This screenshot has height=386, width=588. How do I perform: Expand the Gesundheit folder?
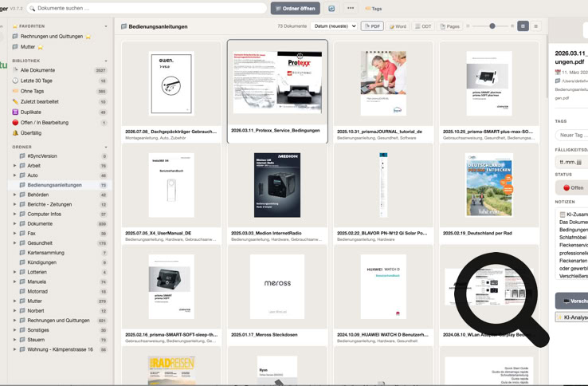coord(14,243)
